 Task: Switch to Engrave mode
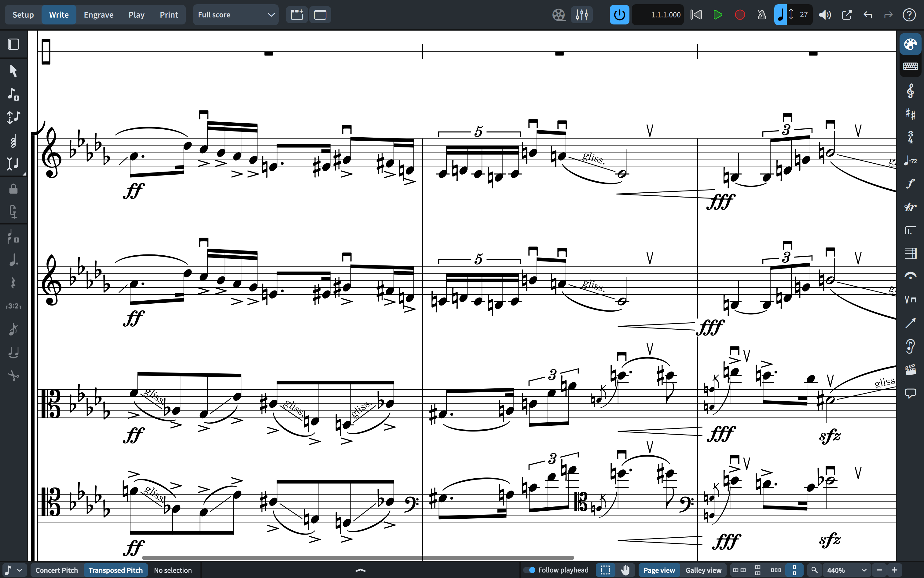(x=98, y=15)
